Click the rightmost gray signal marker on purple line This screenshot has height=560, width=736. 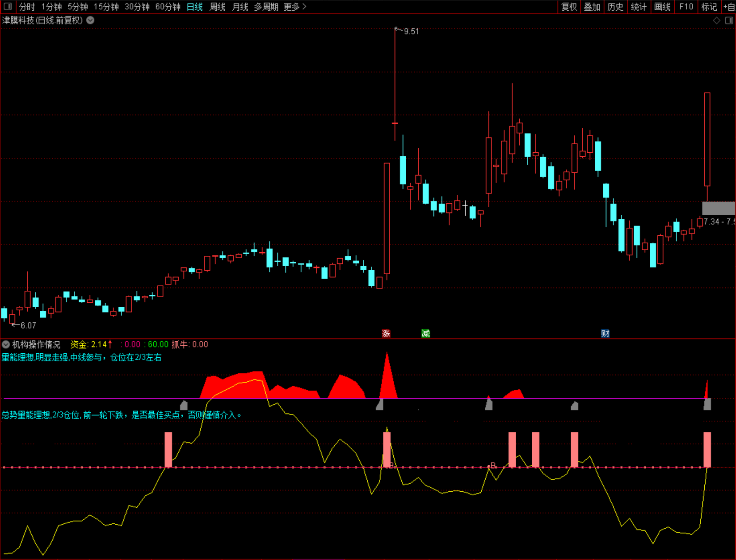click(x=707, y=404)
